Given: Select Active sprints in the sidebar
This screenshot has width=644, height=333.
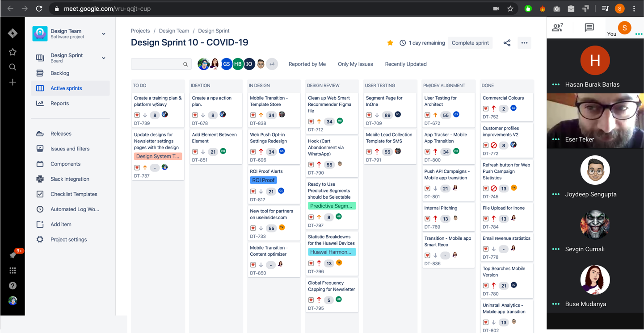Looking at the screenshot, I should click(x=70, y=88).
